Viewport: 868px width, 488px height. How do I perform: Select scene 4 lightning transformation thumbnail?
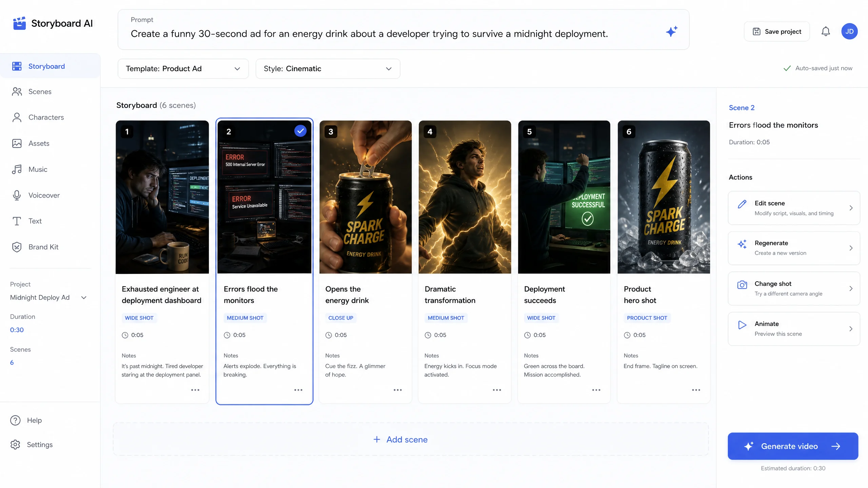(465, 197)
